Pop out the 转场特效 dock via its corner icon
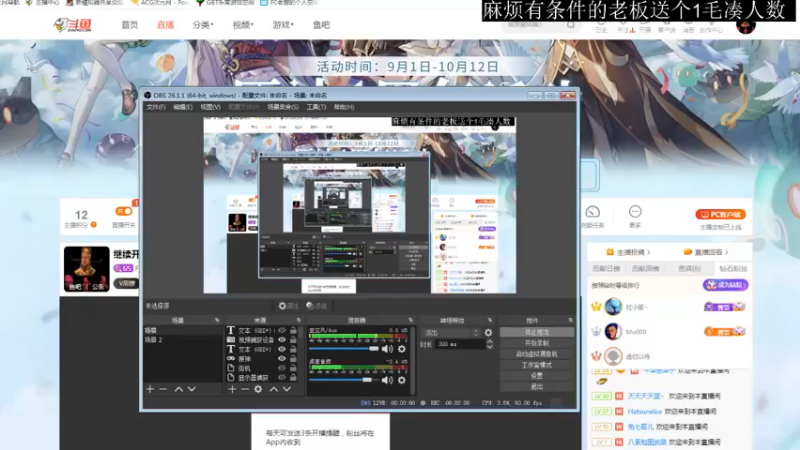 [490, 320]
